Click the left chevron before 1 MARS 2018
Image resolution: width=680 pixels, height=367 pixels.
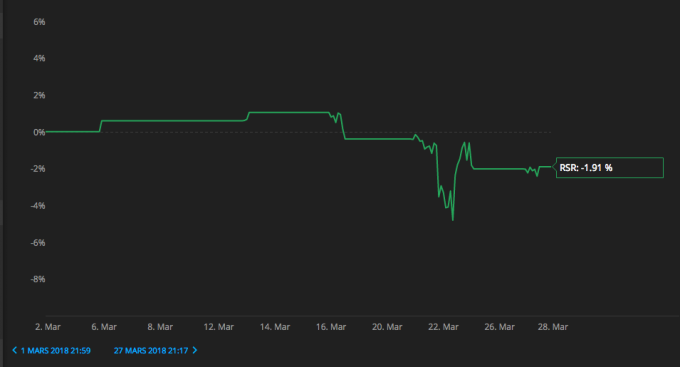click(14, 350)
